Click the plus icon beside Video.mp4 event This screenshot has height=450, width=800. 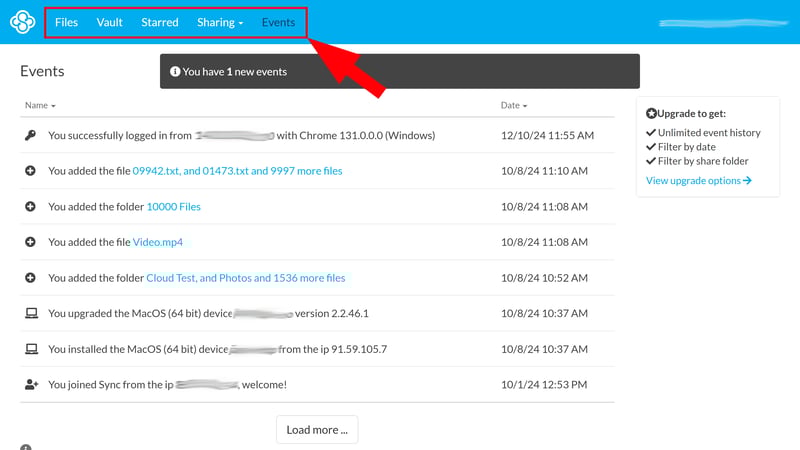pyautogui.click(x=30, y=242)
